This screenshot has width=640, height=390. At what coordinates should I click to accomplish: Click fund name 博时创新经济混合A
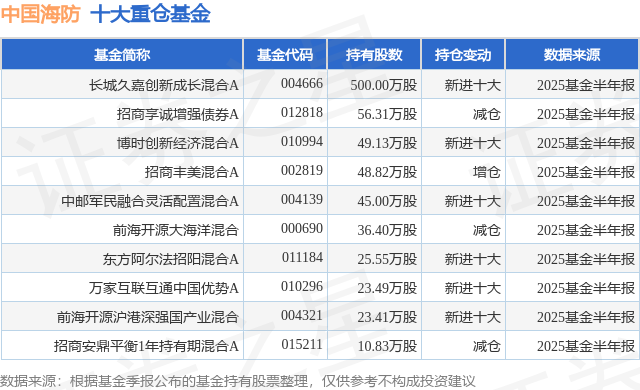click(x=178, y=143)
